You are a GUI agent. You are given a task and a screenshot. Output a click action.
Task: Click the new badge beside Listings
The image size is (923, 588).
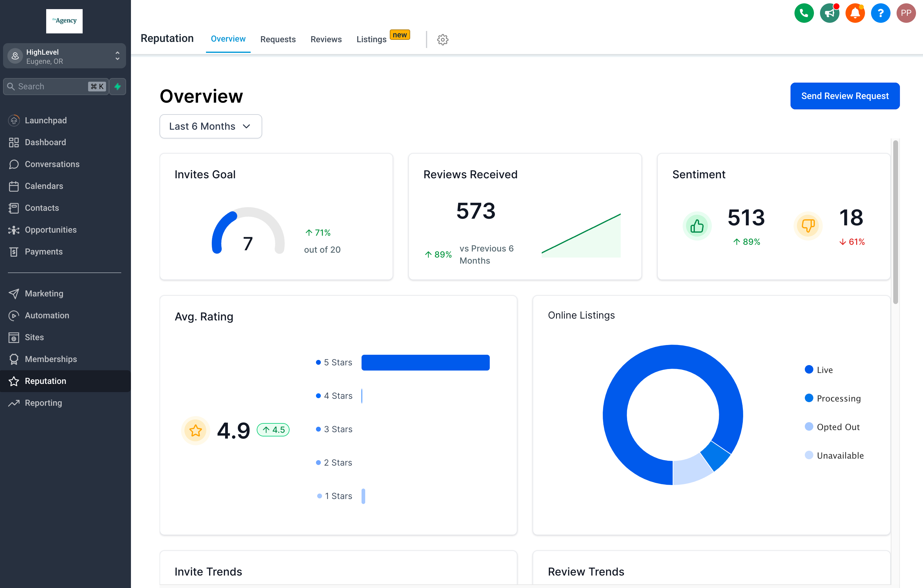click(x=400, y=35)
